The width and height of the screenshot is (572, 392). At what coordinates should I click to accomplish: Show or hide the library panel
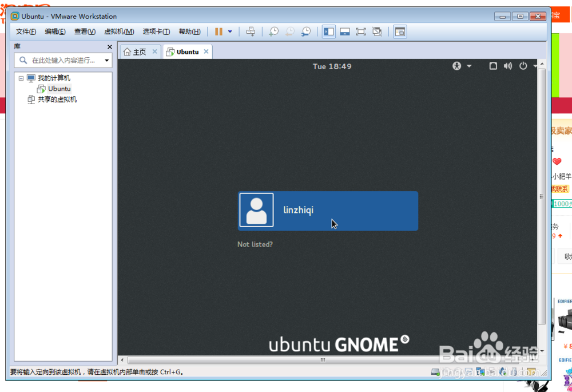[x=329, y=31]
